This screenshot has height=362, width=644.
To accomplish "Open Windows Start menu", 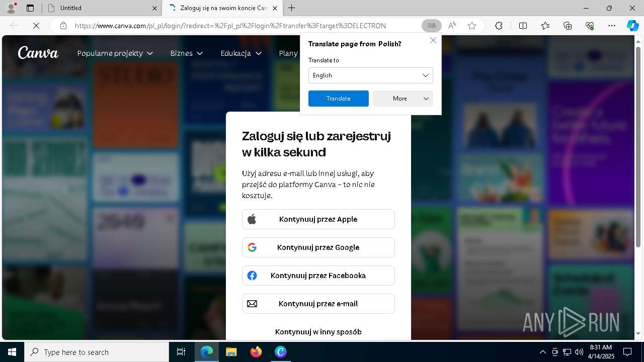I will [x=12, y=352].
